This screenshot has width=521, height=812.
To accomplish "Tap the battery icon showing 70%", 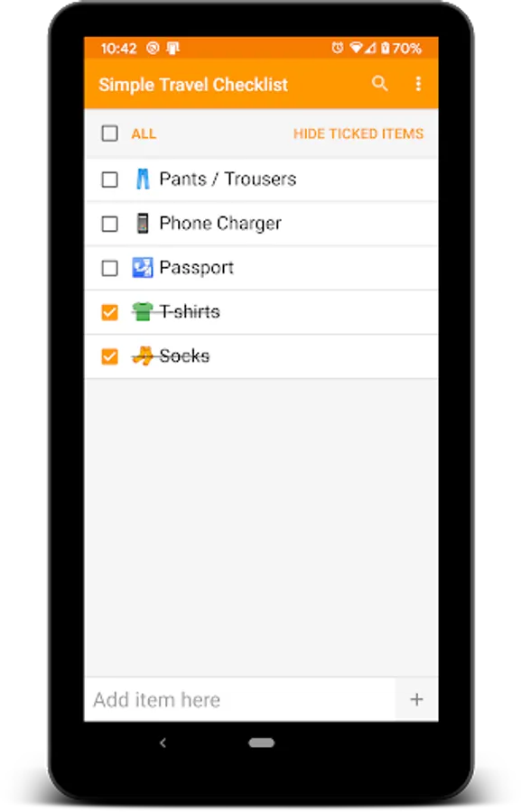I will (x=386, y=48).
